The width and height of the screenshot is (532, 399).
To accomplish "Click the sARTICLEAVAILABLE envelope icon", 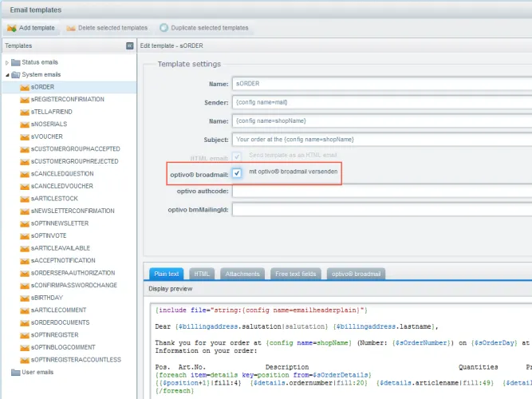I will [25, 248].
